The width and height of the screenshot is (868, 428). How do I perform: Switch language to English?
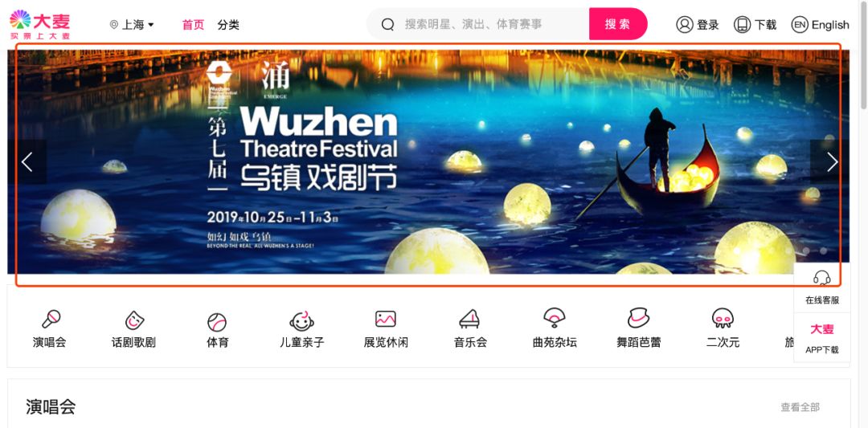coord(820,24)
